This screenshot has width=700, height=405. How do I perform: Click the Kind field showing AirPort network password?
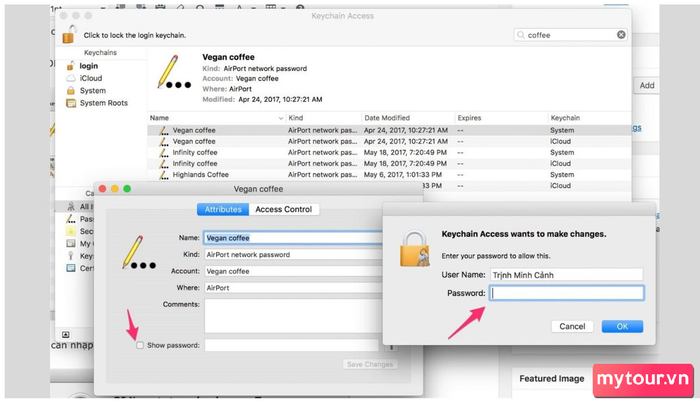[293, 255]
